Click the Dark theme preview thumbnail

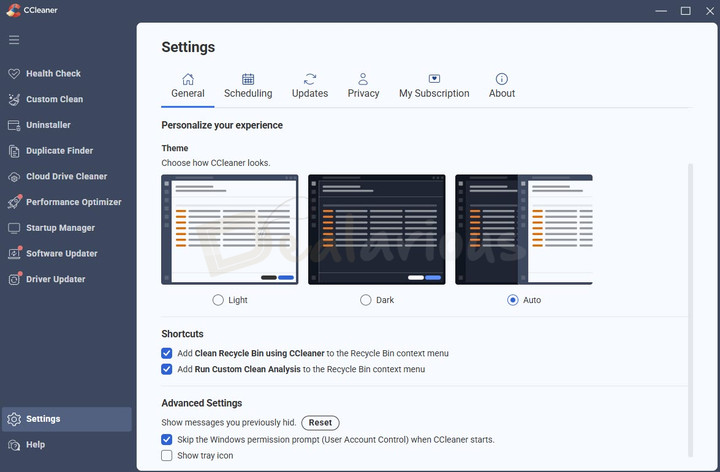pyautogui.click(x=377, y=230)
